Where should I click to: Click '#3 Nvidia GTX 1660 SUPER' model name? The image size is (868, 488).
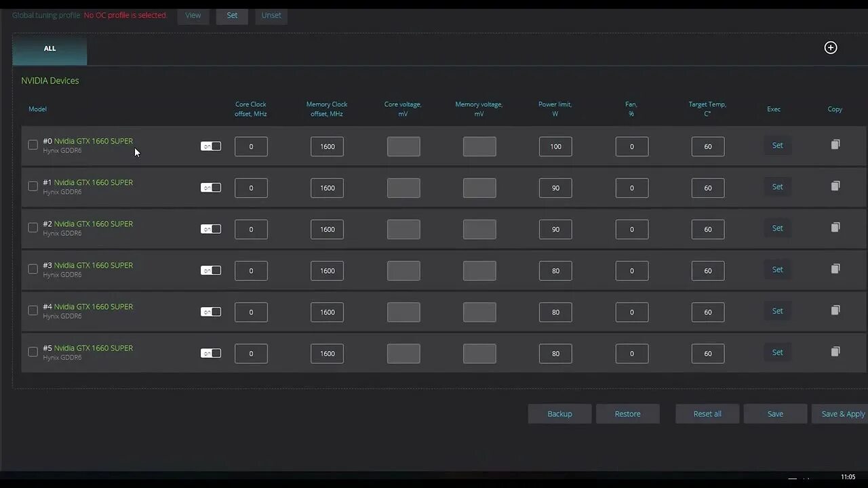point(88,265)
